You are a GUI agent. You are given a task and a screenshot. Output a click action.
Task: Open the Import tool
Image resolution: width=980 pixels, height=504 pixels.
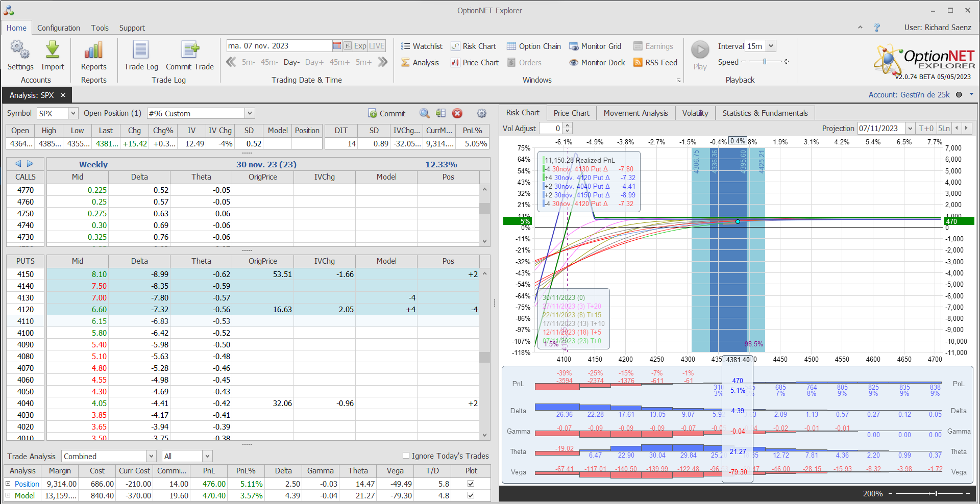click(x=53, y=50)
